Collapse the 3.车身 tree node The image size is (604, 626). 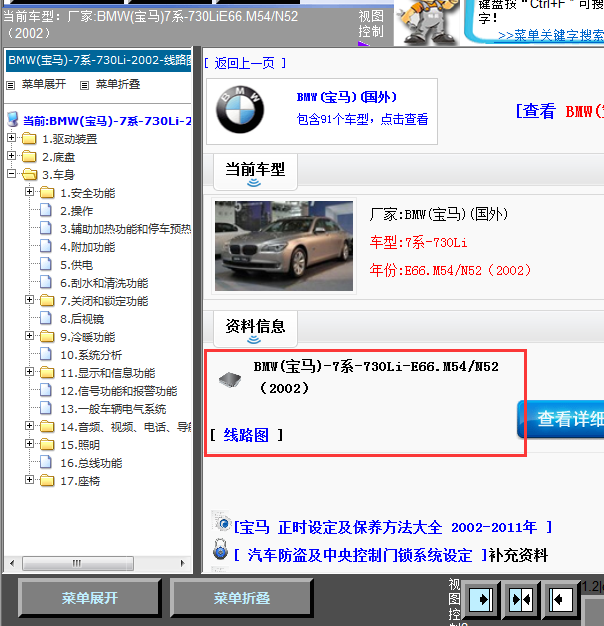(12, 174)
